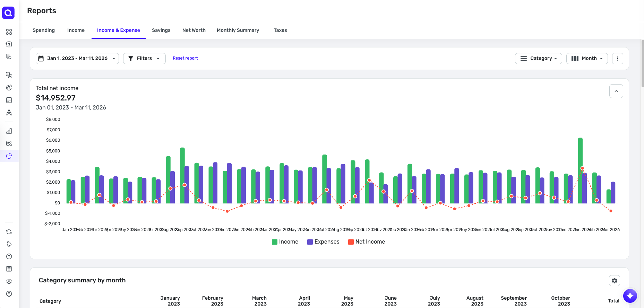644x308 pixels.
Task: Open the Month interval dropdown
Action: click(587, 59)
